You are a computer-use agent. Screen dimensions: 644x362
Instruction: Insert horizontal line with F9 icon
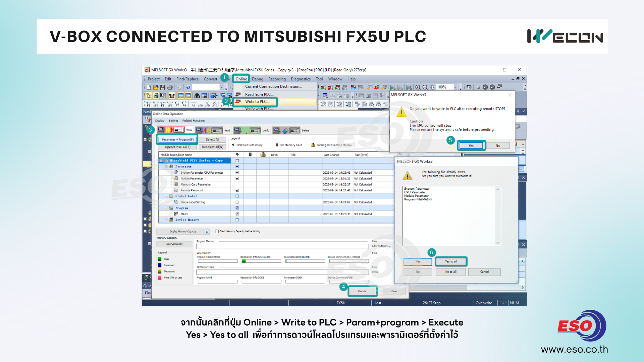(193, 104)
